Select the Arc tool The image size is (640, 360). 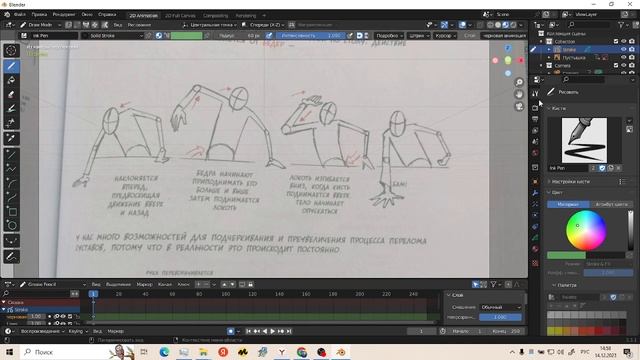[11, 183]
